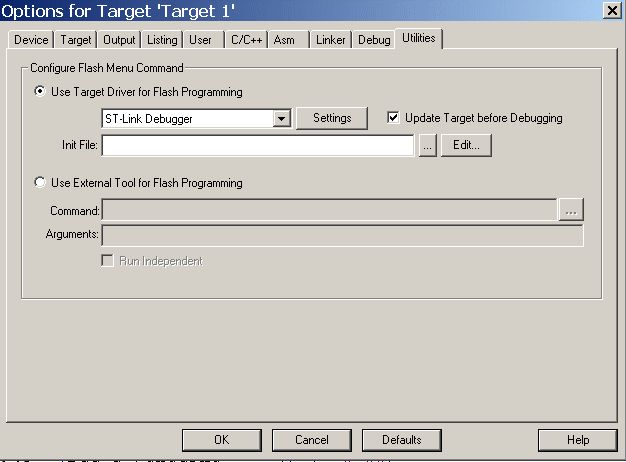This screenshot has height=462, width=626.
Task: Open Help for target options
Action: [x=578, y=440]
